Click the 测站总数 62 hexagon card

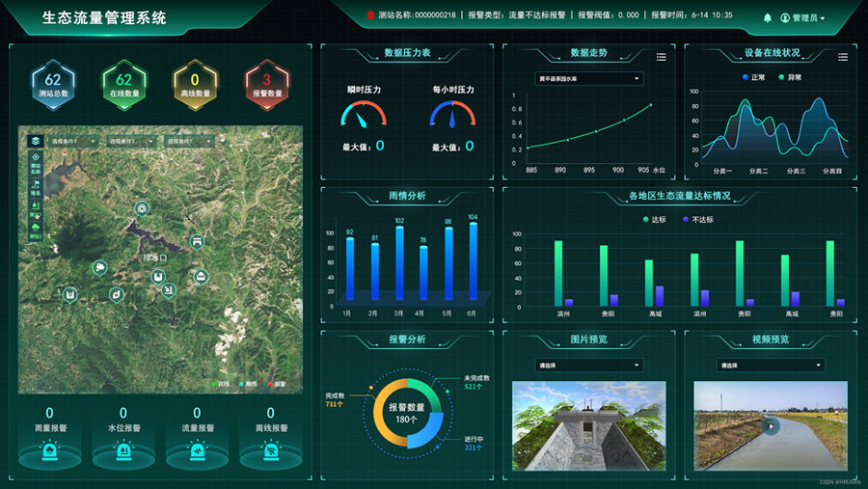53,84
